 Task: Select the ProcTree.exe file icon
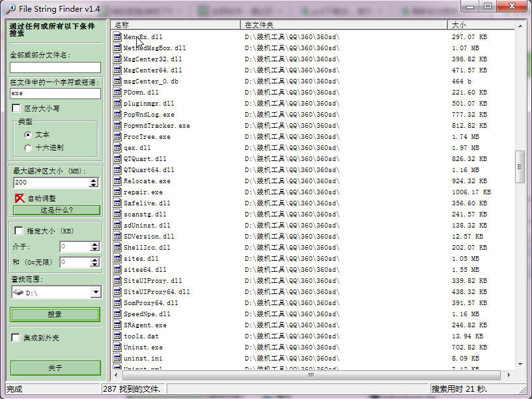[x=117, y=137]
